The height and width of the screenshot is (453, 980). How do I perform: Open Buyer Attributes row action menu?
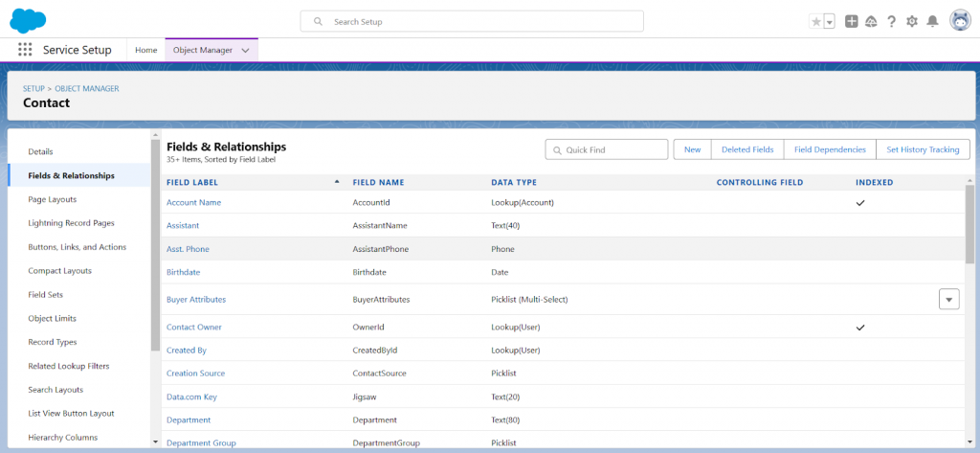[948, 300]
